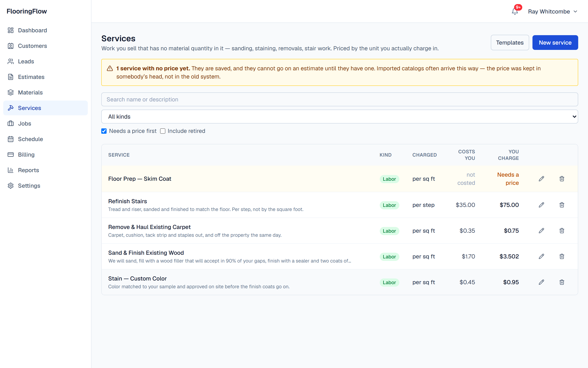Click $0.35 cost for carpet removal
This screenshot has height=368, width=588.
coord(467,231)
